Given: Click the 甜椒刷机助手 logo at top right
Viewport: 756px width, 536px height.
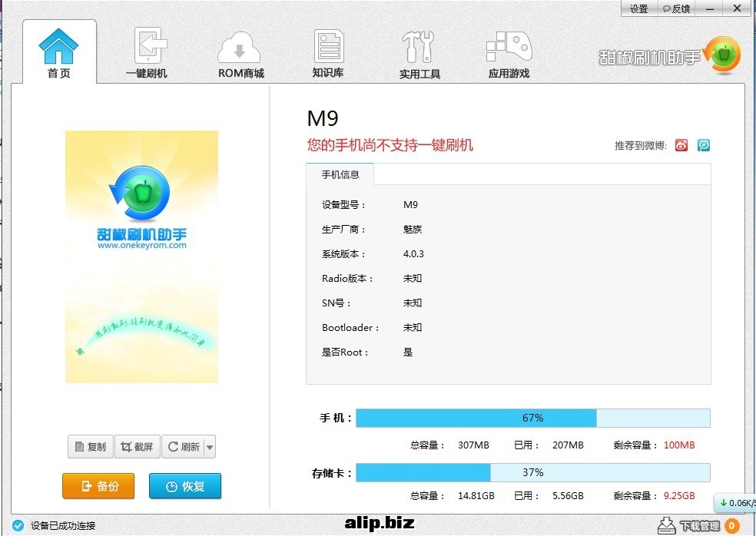Looking at the screenshot, I should click(669, 56).
